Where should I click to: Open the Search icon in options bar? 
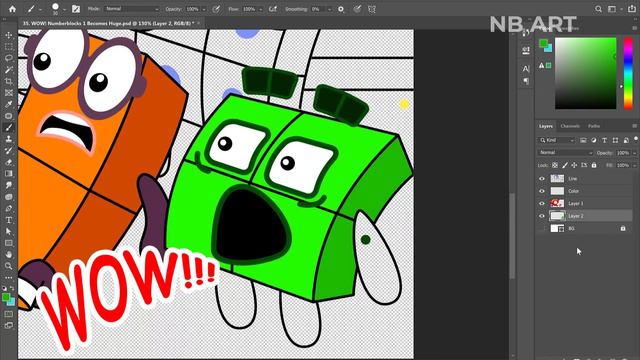coord(598,9)
